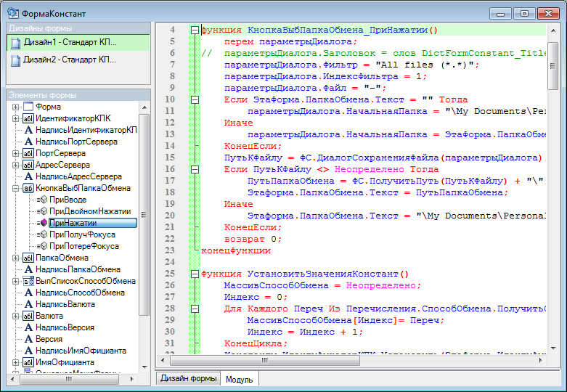Click the Дизайн2 form design icon

[15, 60]
